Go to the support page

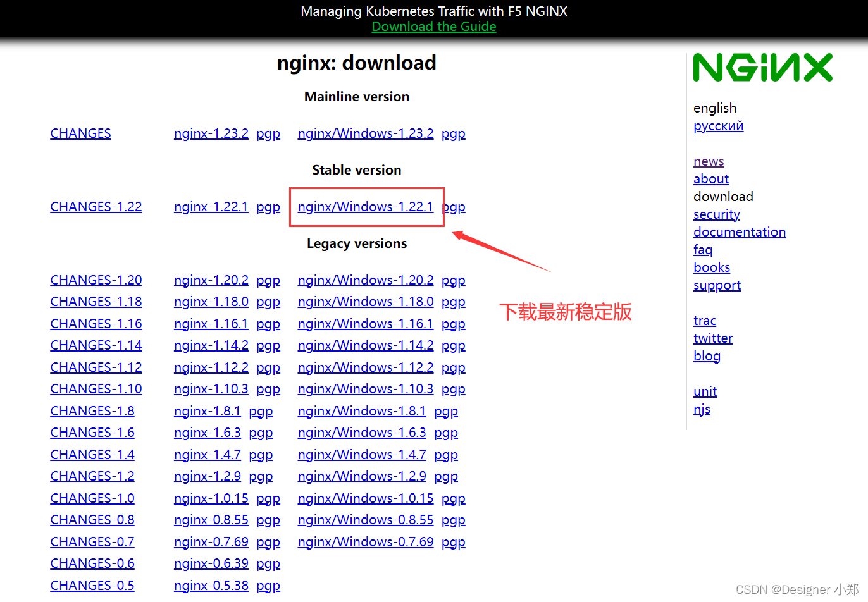(x=717, y=285)
